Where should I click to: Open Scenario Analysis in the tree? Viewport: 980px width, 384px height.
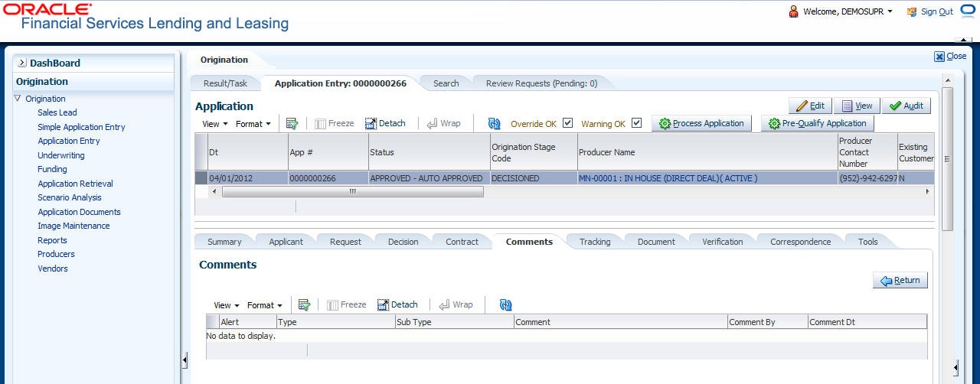pos(70,197)
